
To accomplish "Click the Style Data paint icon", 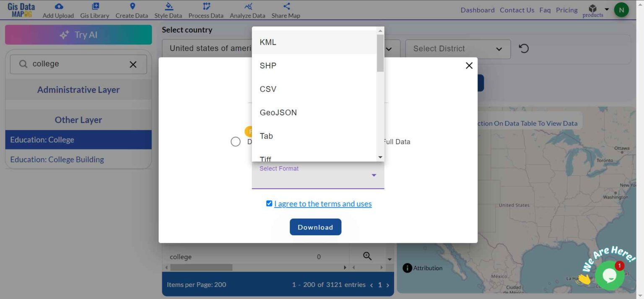I will [168, 6].
